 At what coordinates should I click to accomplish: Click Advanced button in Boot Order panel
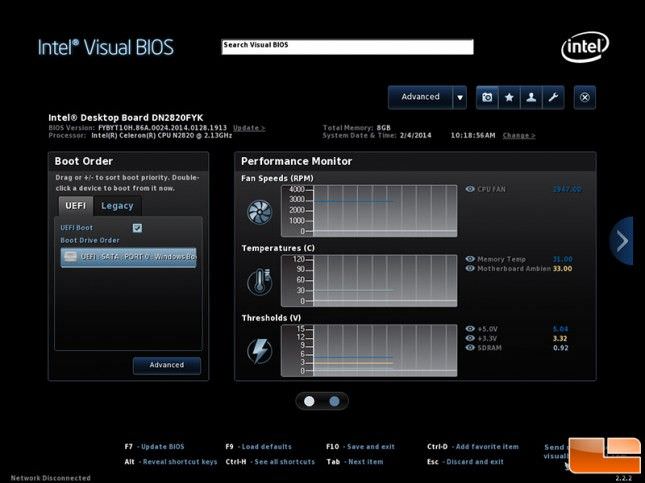pyautogui.click(x=166, y=365)
